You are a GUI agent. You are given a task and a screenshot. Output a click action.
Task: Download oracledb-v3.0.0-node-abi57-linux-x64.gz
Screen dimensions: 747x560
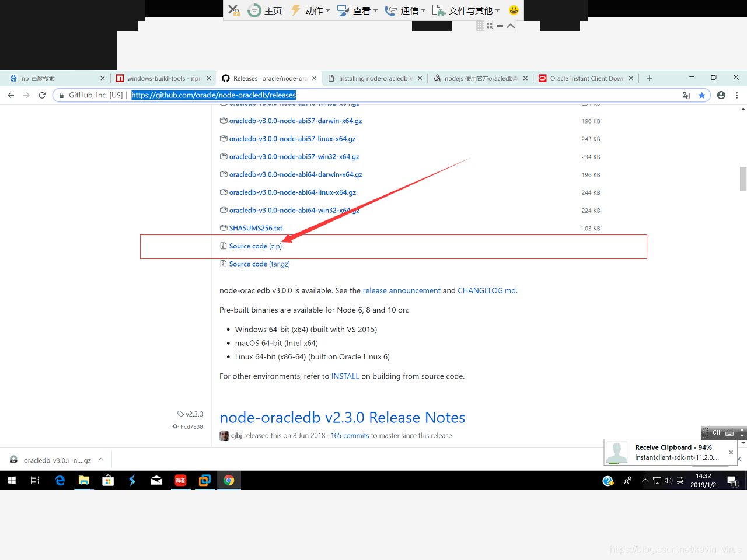click(x=292, y=139)
